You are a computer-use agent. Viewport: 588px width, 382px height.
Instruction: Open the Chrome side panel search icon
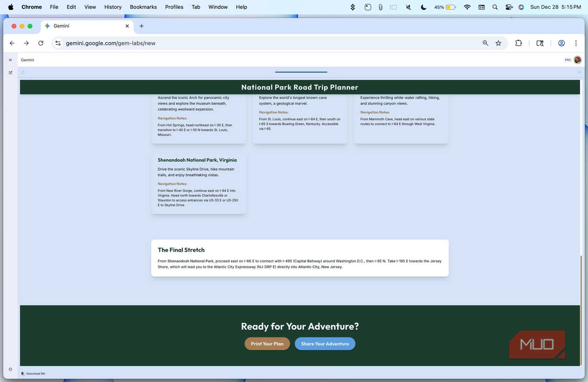coord(540,43)
